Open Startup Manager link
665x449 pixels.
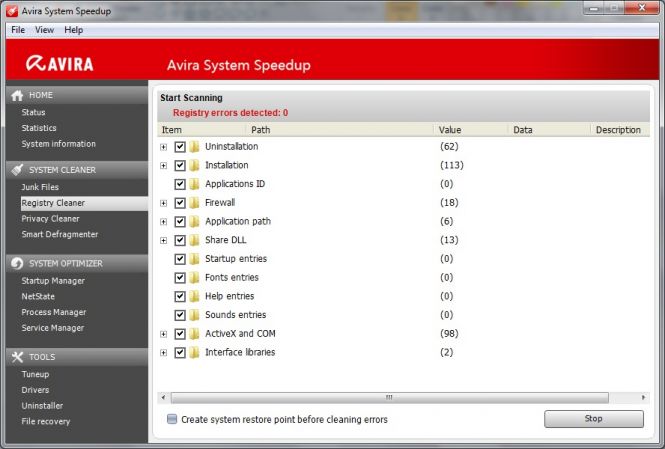[53, 281]
